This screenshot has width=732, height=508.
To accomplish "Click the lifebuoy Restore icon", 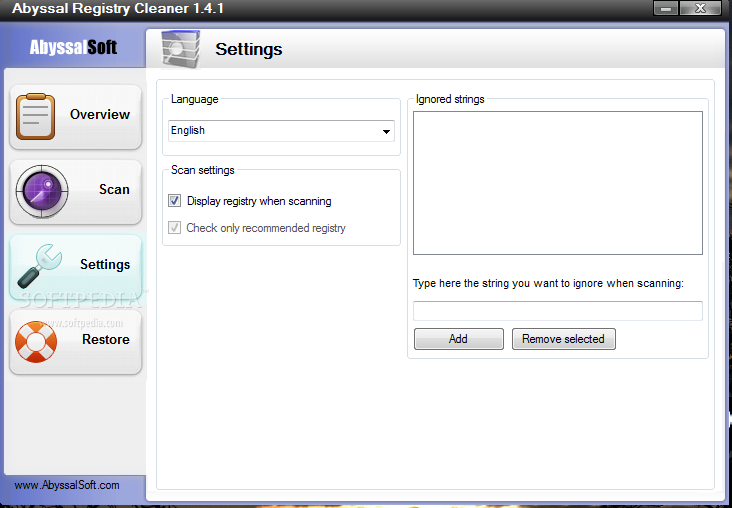I will point(36,342).
